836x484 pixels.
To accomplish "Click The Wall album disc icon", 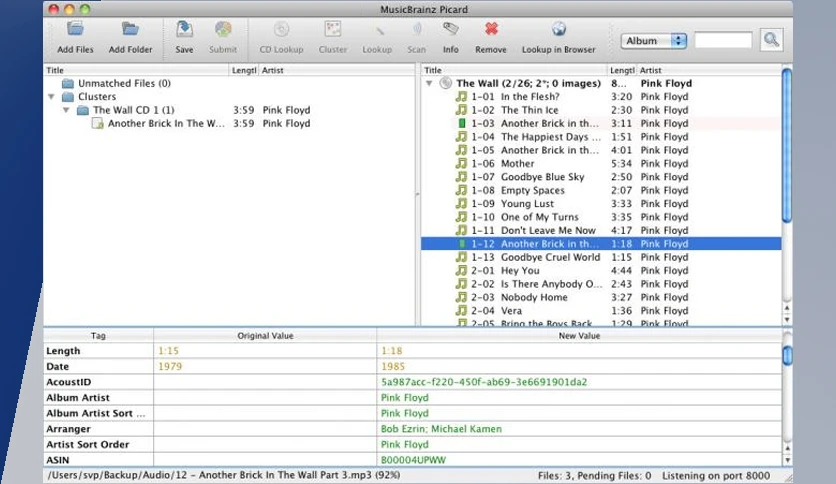I will 446,83.
